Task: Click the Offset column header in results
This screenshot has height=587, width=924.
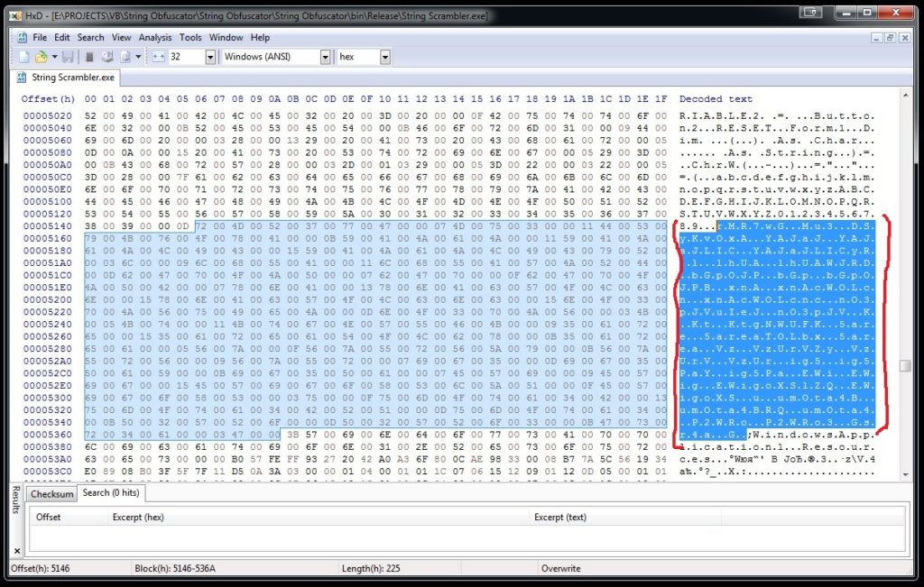Action: (x=49, y=517)
